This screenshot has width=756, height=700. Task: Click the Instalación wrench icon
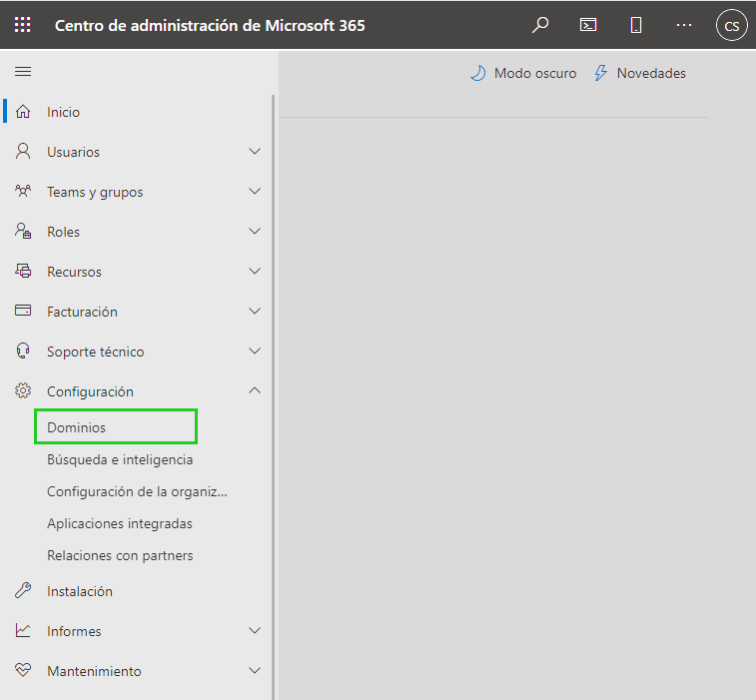[x=23, y=590]
